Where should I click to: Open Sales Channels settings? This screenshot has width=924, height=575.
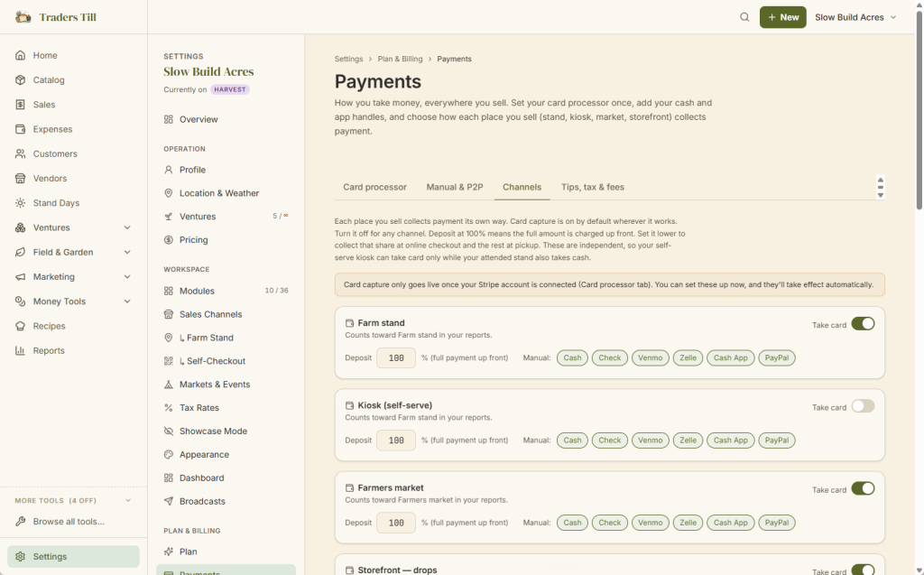coord(226,314)
